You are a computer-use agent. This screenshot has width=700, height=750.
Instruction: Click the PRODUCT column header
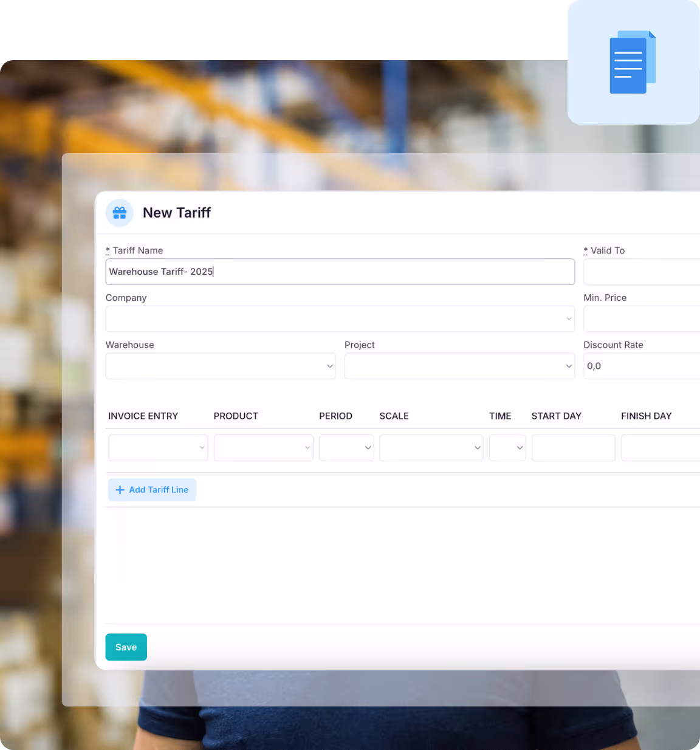[236, 416]
